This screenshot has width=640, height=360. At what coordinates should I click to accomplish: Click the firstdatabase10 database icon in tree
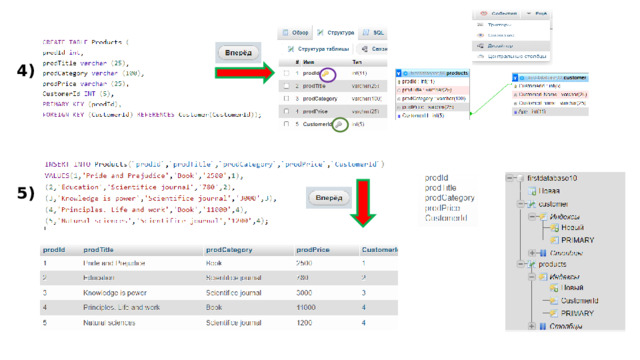coord(520,178)
